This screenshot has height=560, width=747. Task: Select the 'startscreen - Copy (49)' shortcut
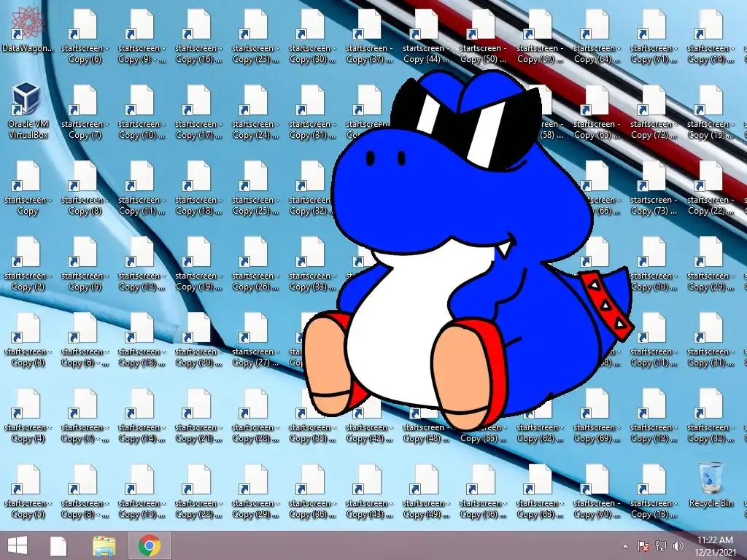[x=426, y=492]
